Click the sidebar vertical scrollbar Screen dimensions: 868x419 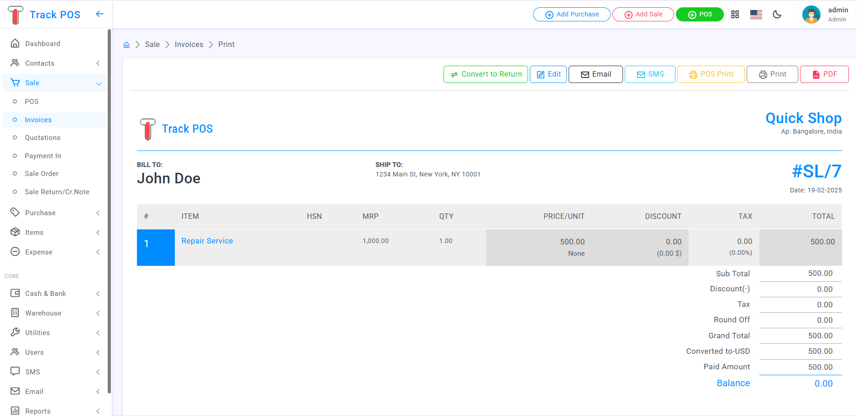[x=109, y=210]
